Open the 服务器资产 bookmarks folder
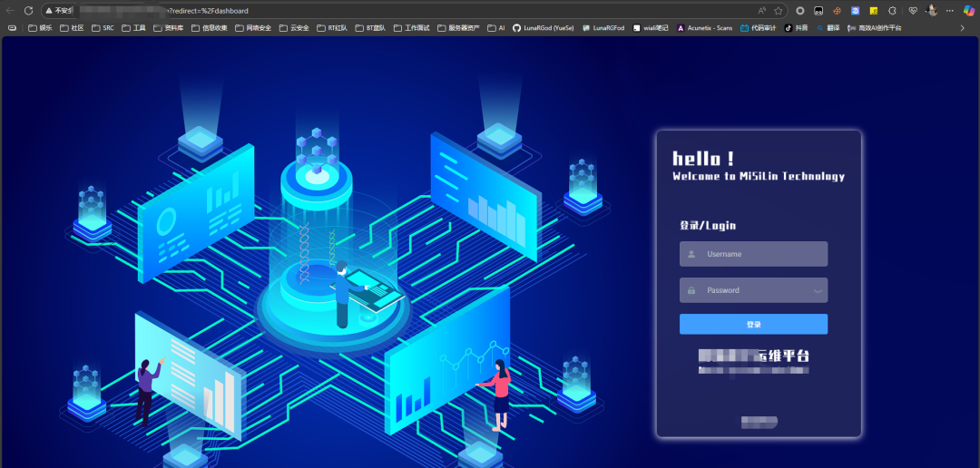The height and width of the screenshot is (468, 980). (459, 27)
